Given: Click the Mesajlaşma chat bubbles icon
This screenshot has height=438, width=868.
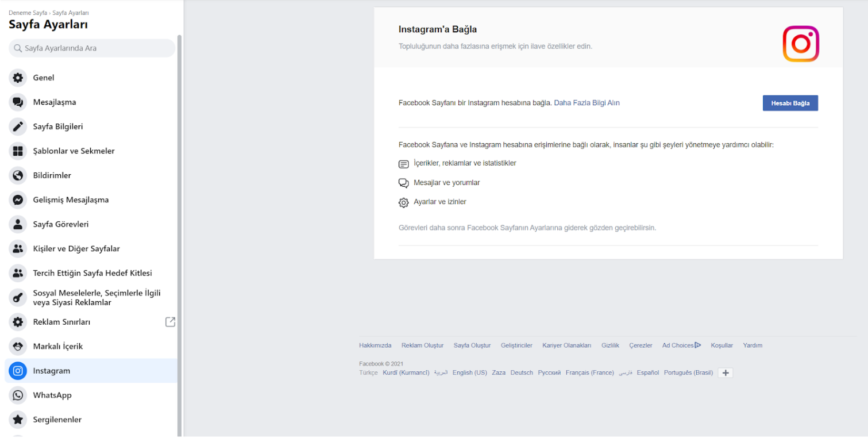Looking at the screenshot, I should coord(18,102).
